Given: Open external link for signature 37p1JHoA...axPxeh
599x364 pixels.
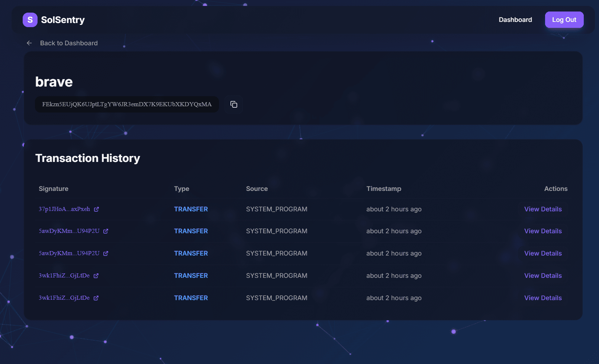Looking at the screenshot, I should point(96,209).
